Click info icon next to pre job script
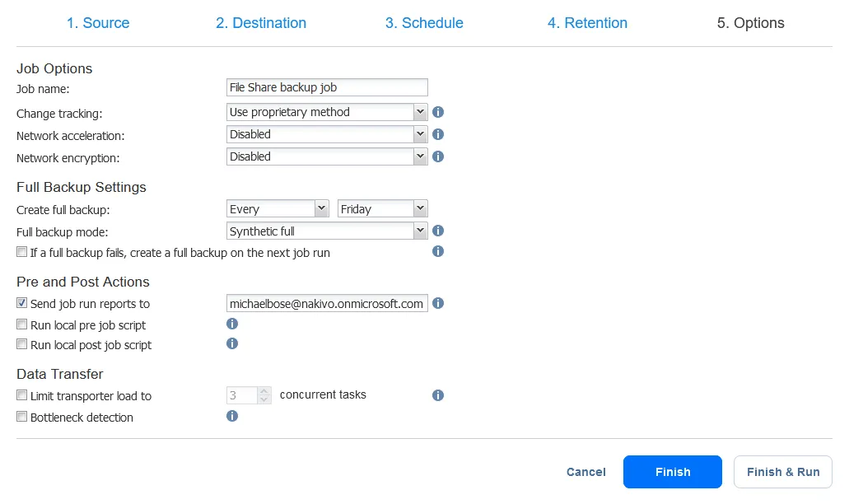This screenshot has width=849, height=504. pos(232,324)
